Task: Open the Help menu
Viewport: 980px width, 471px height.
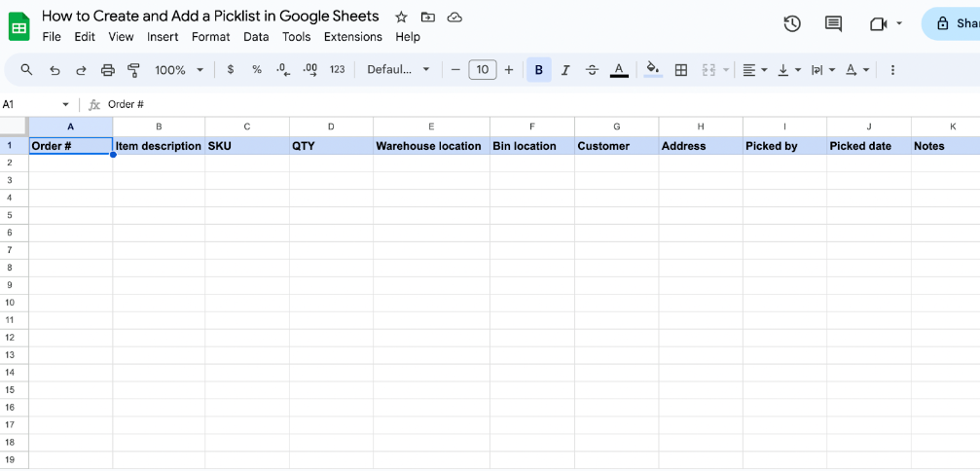Action: click(x=408, y=37)
